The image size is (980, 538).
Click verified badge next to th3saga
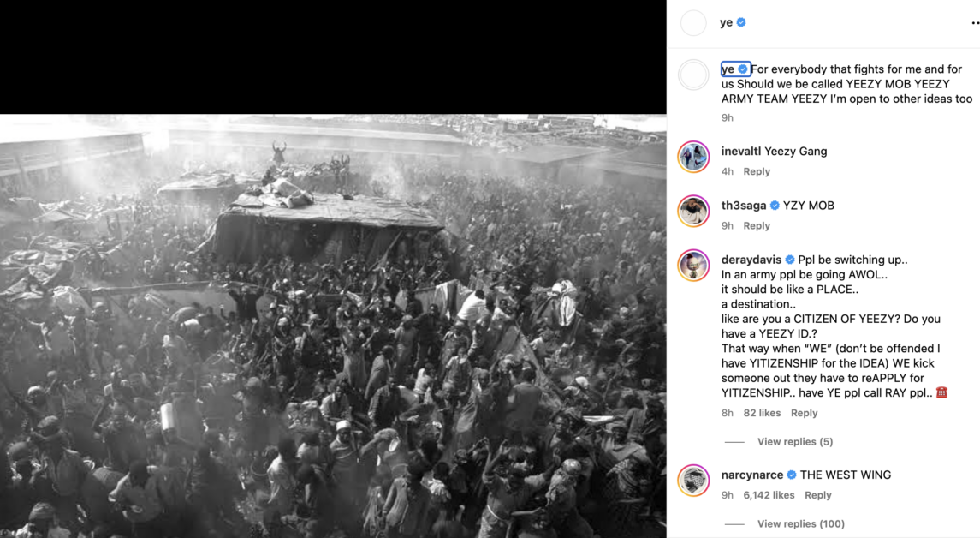pos(775,206)
